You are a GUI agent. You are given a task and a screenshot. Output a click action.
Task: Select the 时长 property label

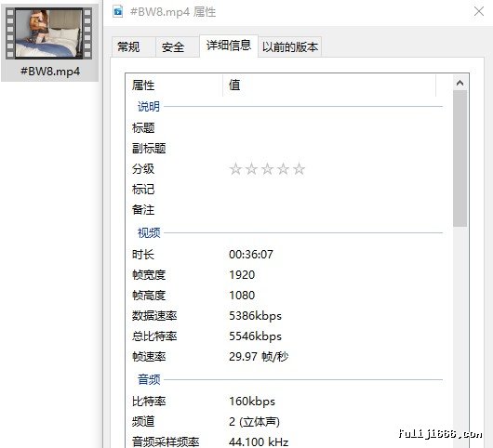point(143,254)
